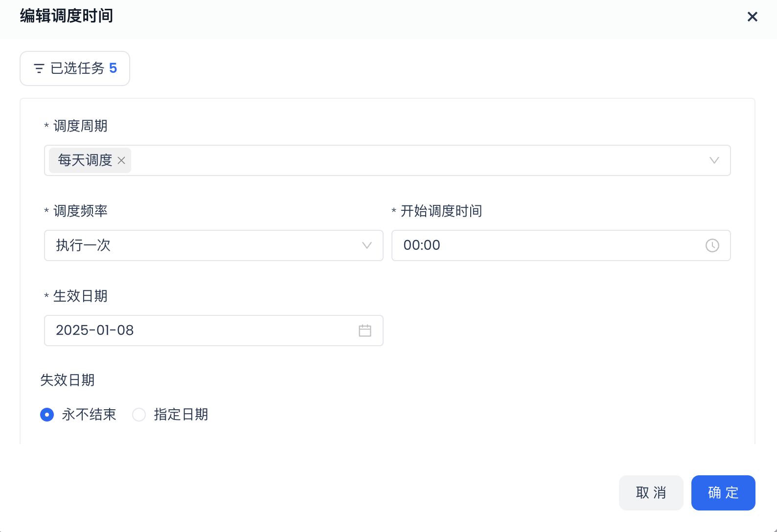Viewport: 777px width, 532px height.
Task: Focus the 00:00 start time field
Action: pos(538,245)
